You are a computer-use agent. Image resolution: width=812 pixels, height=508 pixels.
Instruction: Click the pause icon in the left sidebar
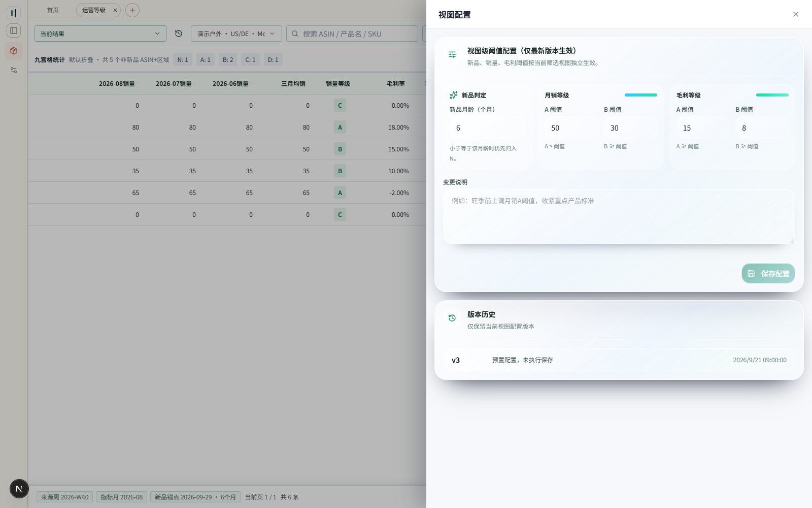click(x=14, y=13)
